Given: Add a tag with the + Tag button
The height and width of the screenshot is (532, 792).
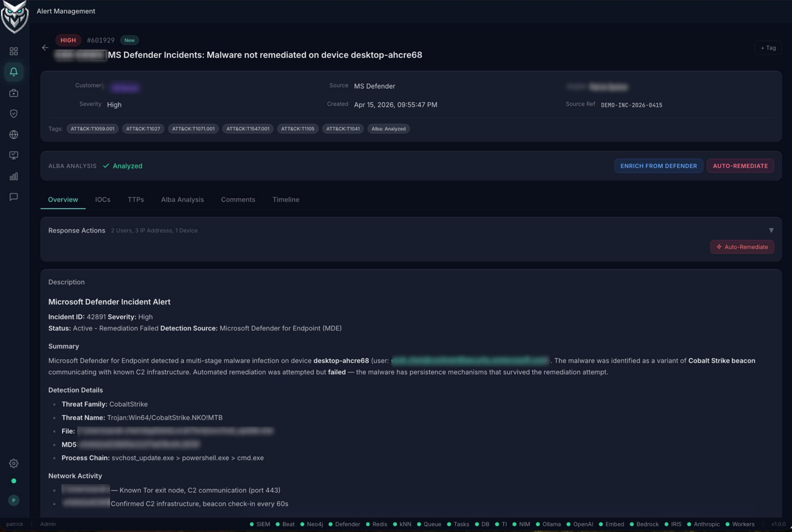Looking at the screenshot, I should coord(768,48).
